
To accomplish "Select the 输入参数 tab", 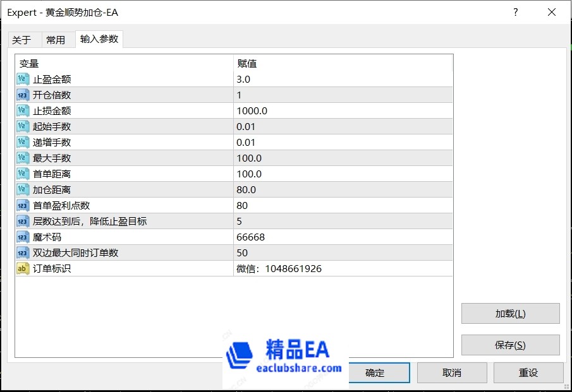I will (x=97, y=39).
